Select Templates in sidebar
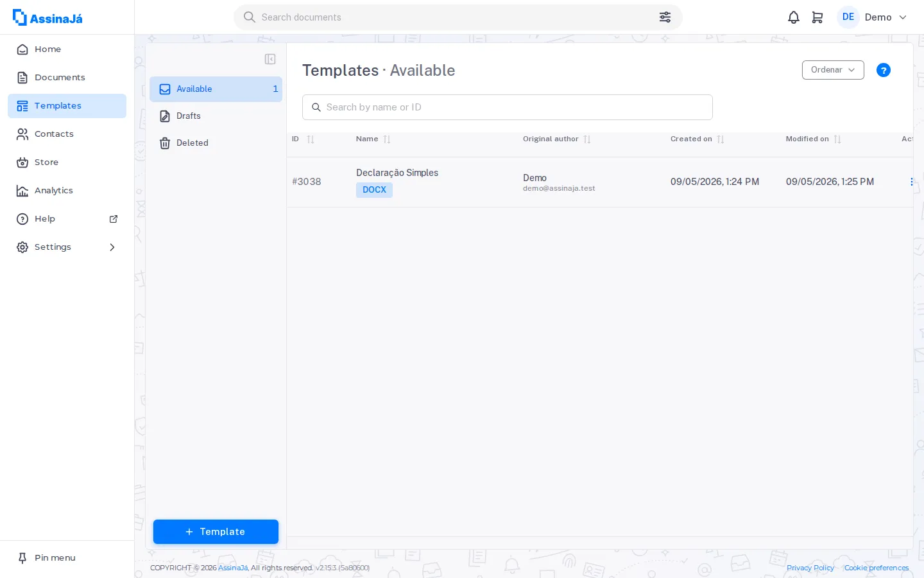 67,106
